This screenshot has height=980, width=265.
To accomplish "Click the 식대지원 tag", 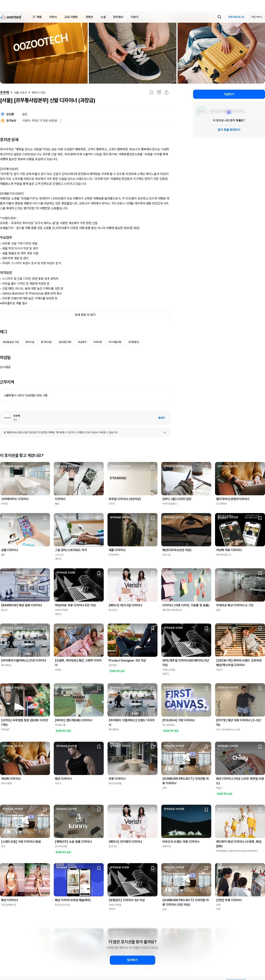I will [97, 342].
